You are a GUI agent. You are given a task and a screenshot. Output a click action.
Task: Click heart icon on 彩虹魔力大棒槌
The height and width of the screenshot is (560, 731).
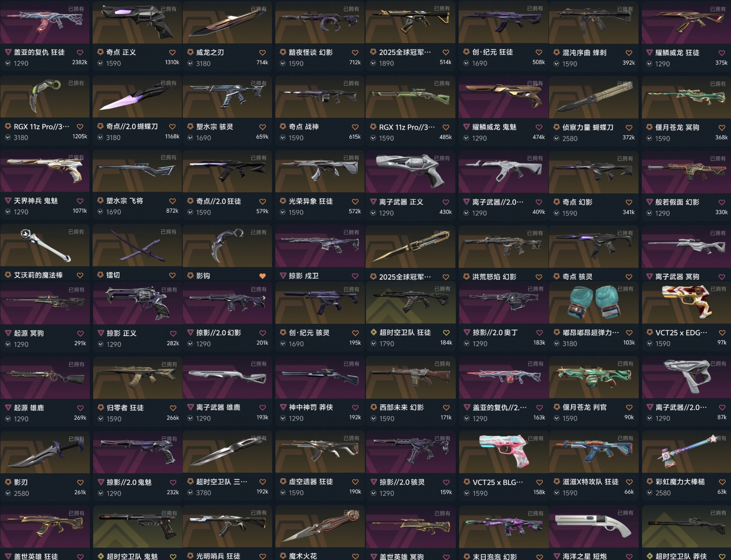(722, 482)
